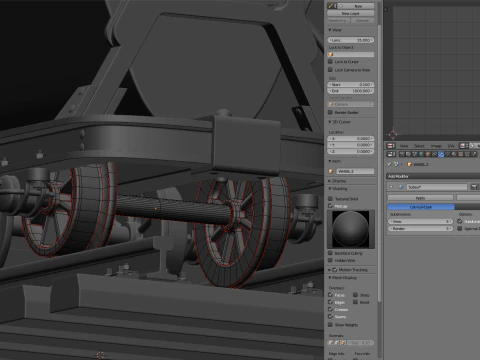Open the Render Layers properties tab icon
The width and height of the screenshot is (480, 360).
pyautogui.click(x=408, y=154)
